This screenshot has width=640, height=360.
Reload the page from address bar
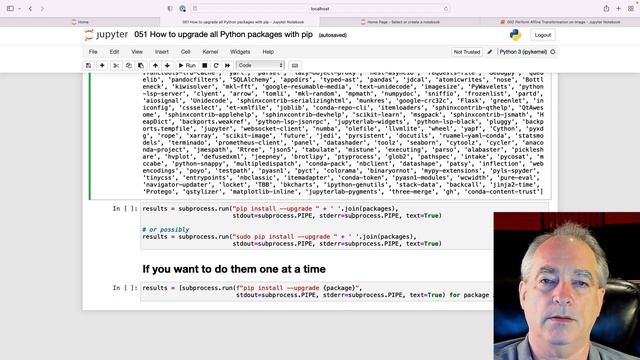click(x=445, y=9)
